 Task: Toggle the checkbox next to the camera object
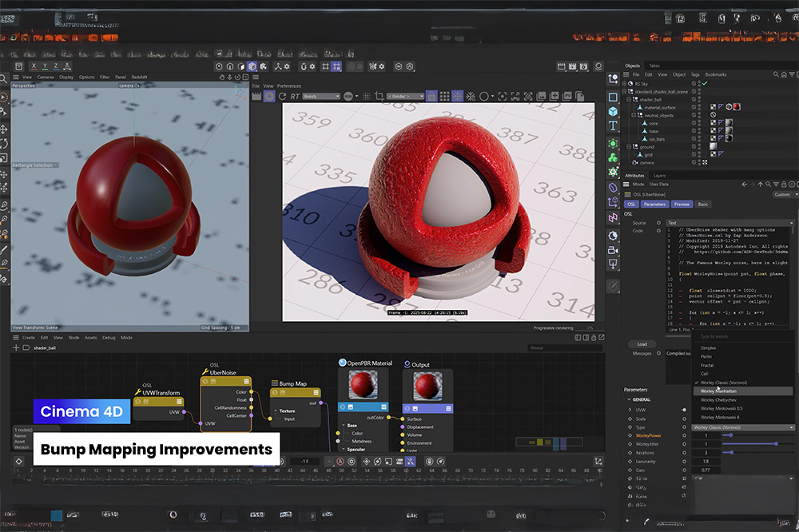pos(694,162)
